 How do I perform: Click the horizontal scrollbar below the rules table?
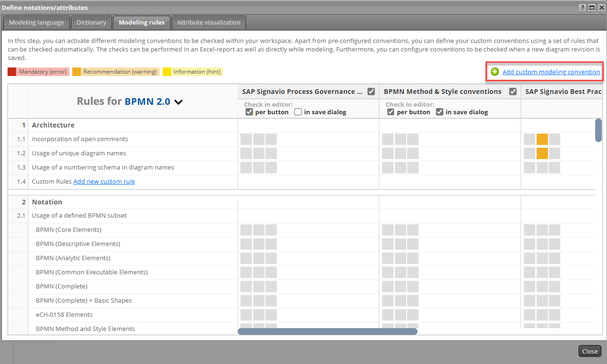327,331
